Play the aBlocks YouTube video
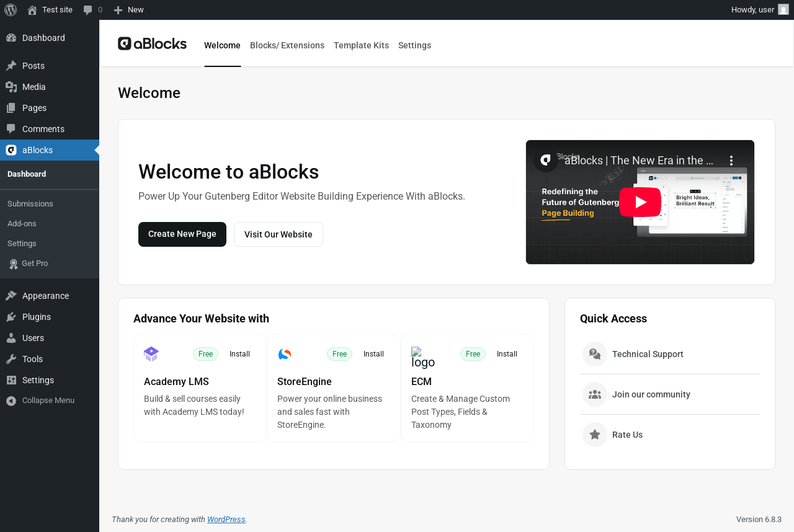 (640, 202)
